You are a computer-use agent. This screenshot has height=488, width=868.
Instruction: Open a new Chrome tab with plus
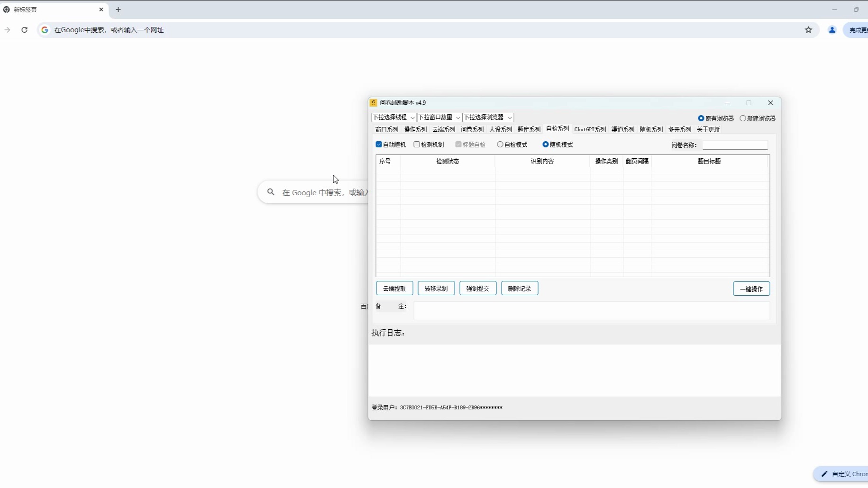pos(119,9)
